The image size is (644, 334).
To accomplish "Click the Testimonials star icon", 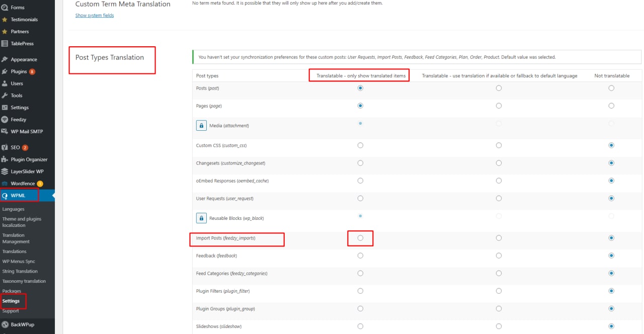I will pyautogui.click(x=5, y=20).
